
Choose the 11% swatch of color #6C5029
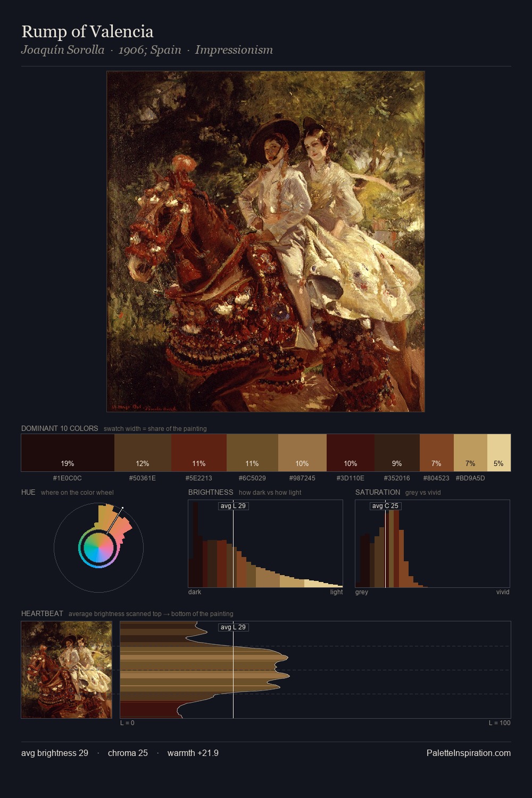[252, 453]
